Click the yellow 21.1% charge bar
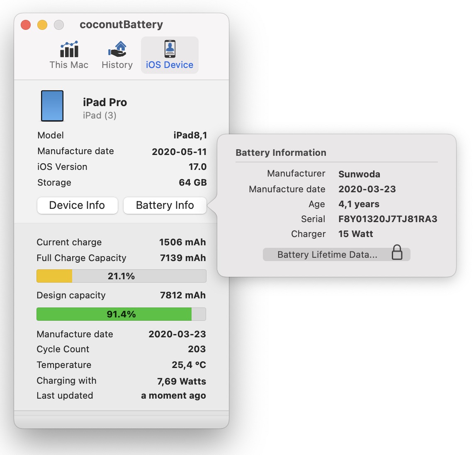This screenshot has width=476, height=455. (121, 276)
